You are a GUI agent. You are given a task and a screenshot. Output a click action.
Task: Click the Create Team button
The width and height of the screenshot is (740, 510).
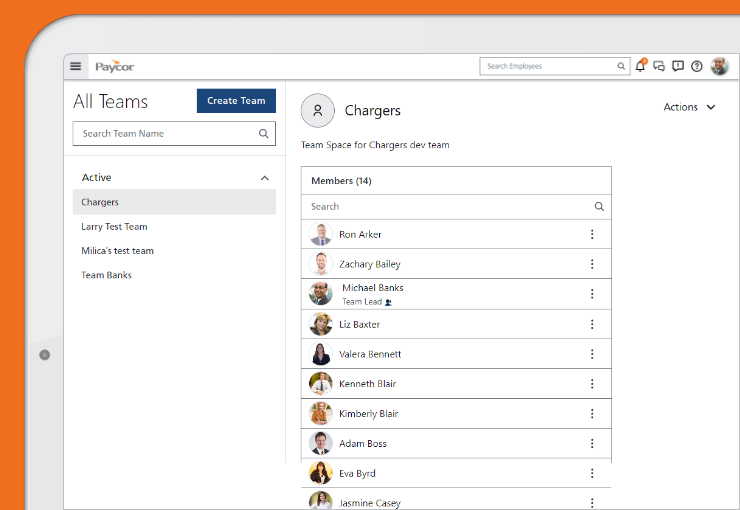[236, 100]
